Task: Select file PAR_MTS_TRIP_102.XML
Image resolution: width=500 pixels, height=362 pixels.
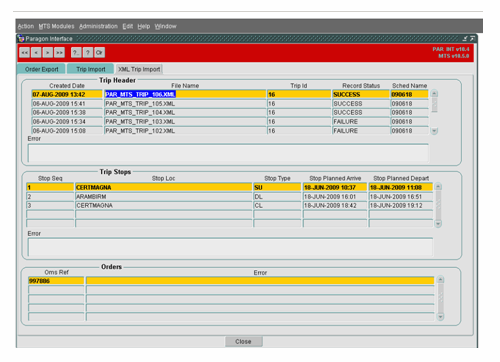Action: 185,131
